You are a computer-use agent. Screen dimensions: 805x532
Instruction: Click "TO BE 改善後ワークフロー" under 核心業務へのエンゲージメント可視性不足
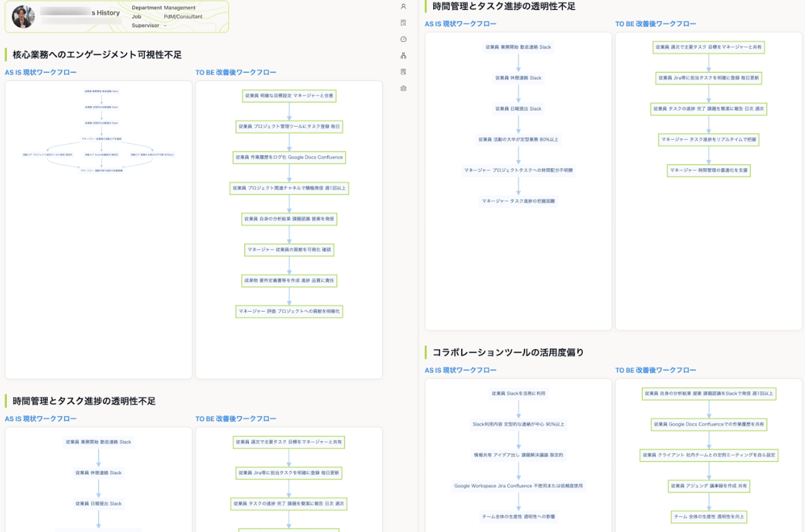point(236,73)
